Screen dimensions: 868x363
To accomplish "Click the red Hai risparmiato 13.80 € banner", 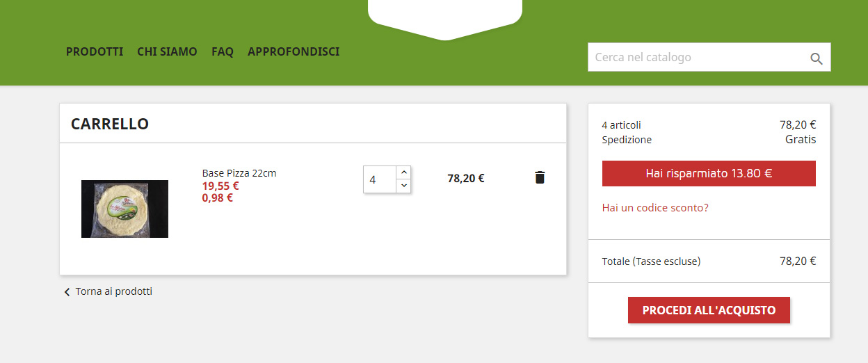I will point(709,174).
